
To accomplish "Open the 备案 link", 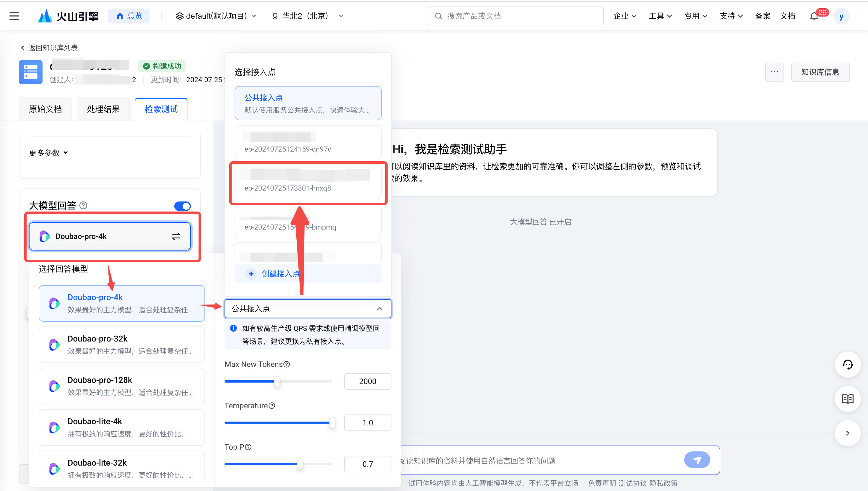I will (x=763, y=16).
